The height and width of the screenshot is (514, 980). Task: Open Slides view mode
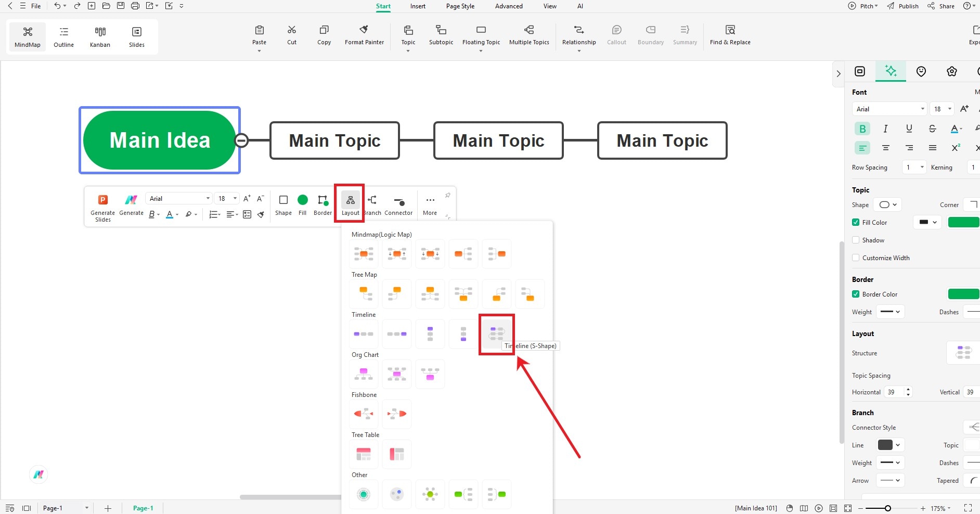[x=137, y=36]
